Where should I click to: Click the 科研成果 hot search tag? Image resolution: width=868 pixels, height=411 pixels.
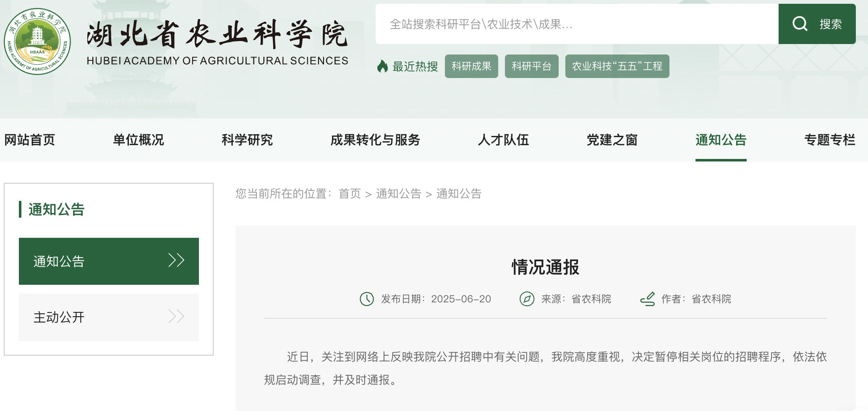point(471,66)
